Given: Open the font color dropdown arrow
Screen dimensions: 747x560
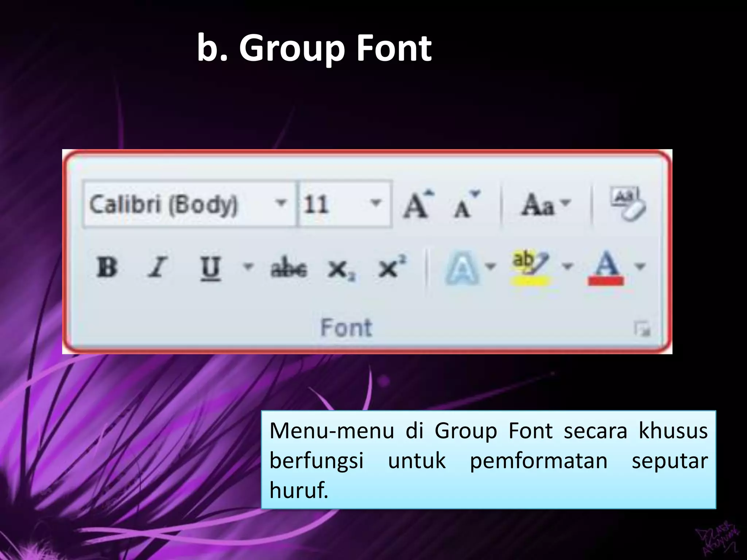Looking at the screenshot, I should tap(640, 267).
